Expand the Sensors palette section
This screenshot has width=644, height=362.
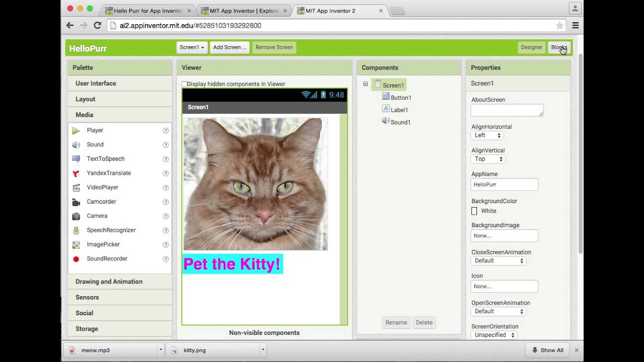point(120,297)
